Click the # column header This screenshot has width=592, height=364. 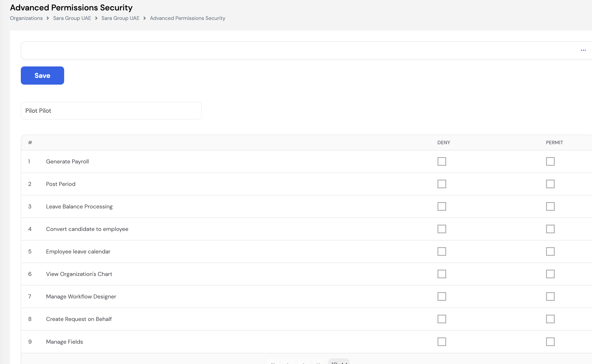[x=30, y=143]
